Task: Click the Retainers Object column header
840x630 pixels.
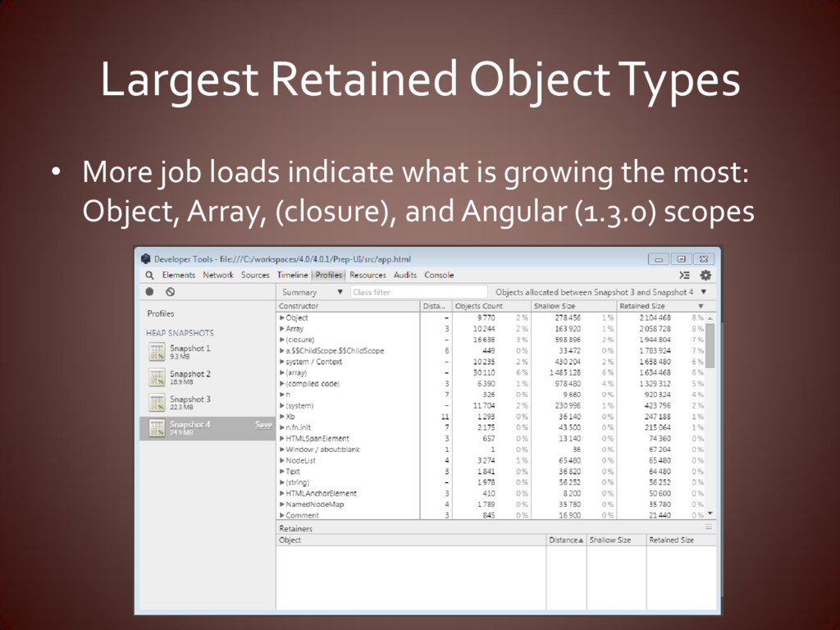Action: click(411, 540)
